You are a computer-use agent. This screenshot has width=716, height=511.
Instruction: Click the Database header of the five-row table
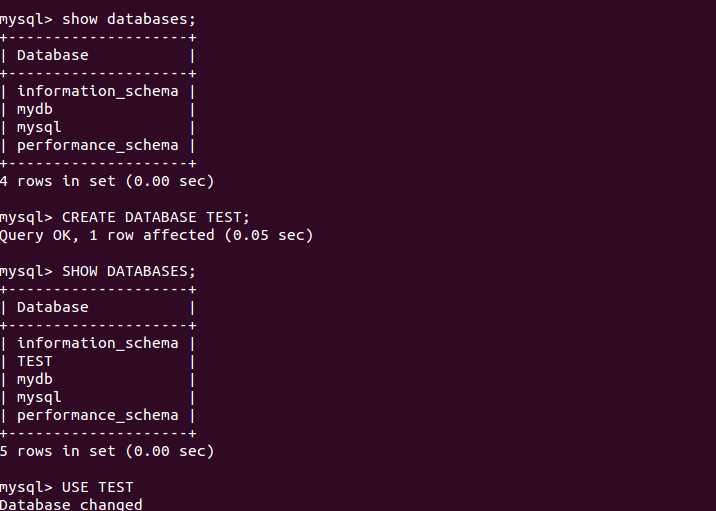coord(53,307)
